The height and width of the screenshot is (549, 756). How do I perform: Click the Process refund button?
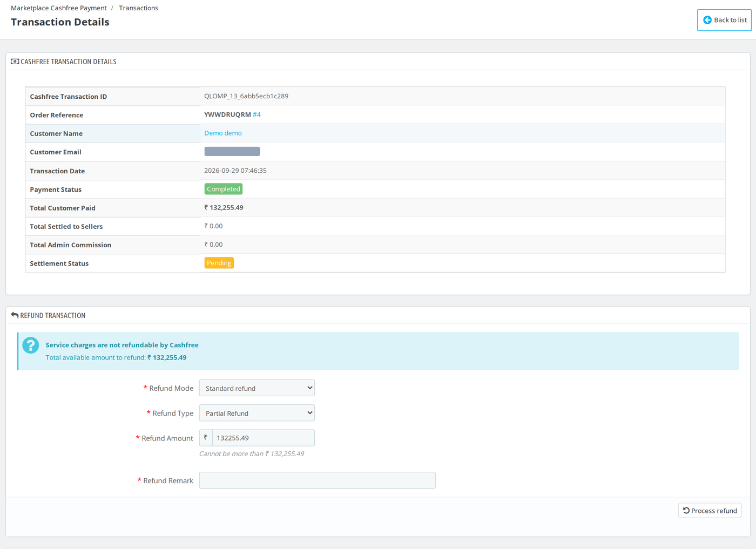click(x=710, y=511)
